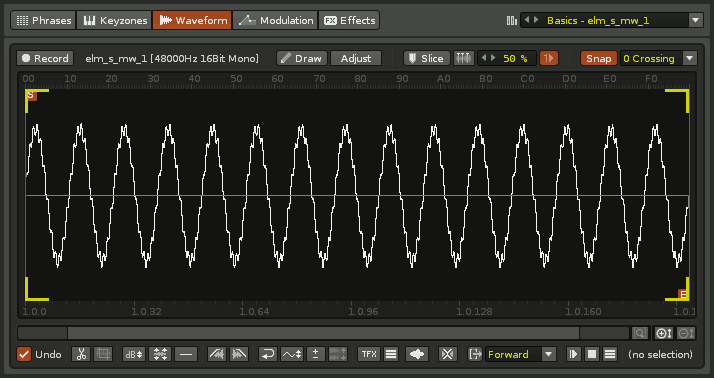Viewport: 714px width, 378px height.
Task: Stop sample playback with the stop button
Action: [x=592, y=354]
